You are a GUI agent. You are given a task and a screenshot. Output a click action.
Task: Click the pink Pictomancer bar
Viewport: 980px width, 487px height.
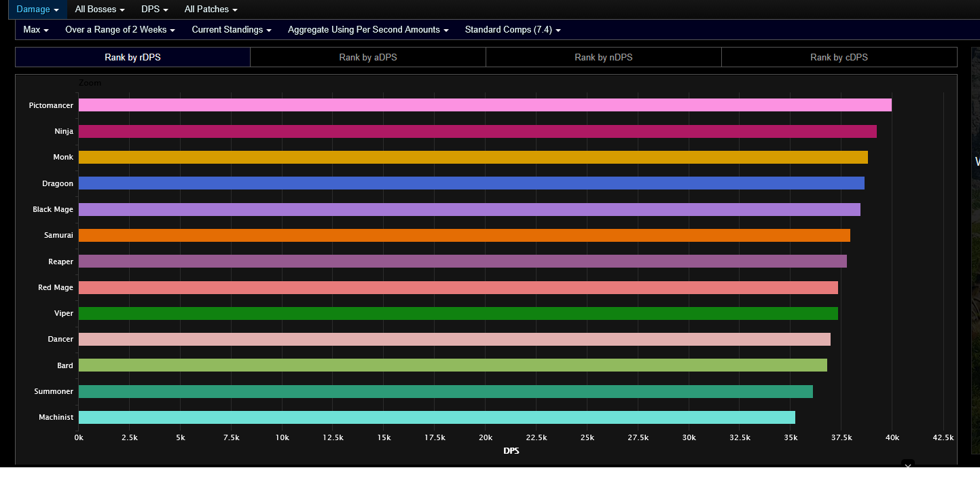click(485, 105)
